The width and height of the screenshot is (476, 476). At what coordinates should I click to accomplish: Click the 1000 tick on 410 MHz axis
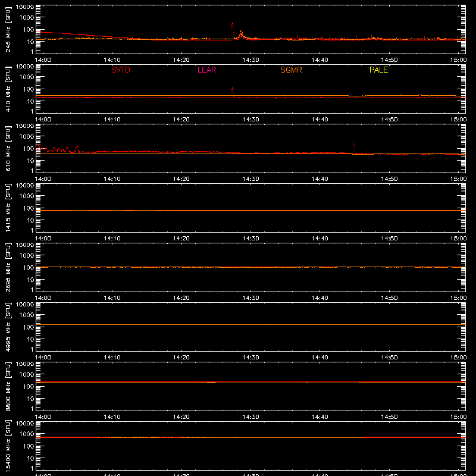pyautogui.click(x=27, y=77)
